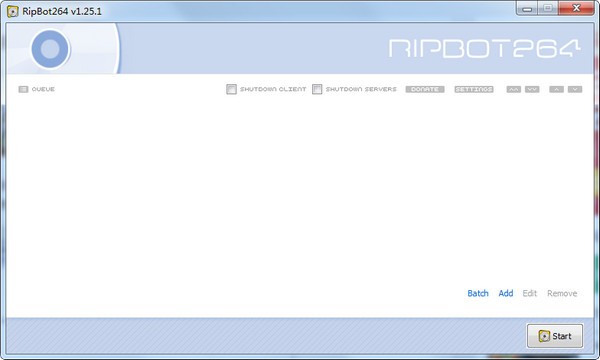600x360 pixels.
Task: Click the disc graphic in the banner
Action: pyautogui.click(x=50, y=49)
